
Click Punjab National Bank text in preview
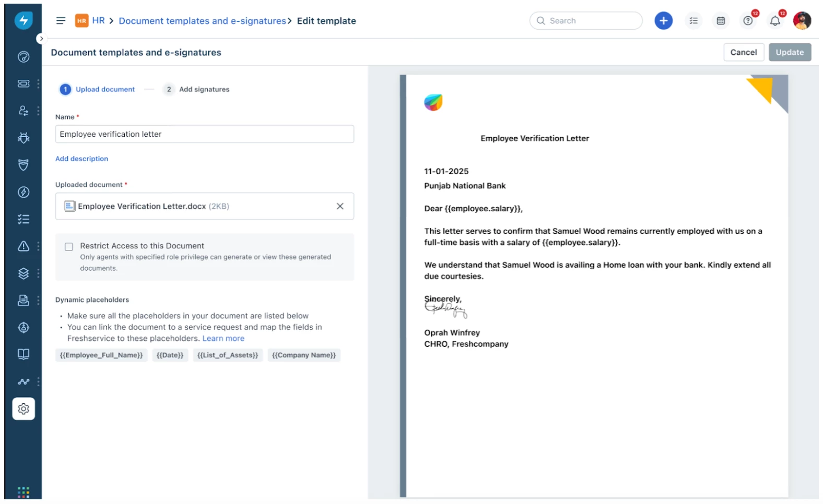pos(465,186)
